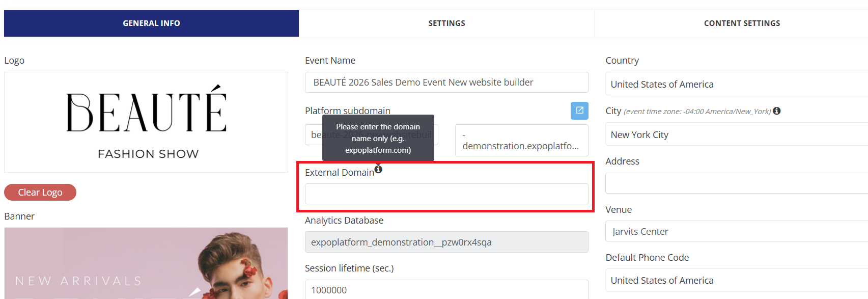Select the New Arrivals banner image
868x299 pixels.
click(x=146, y=263)
